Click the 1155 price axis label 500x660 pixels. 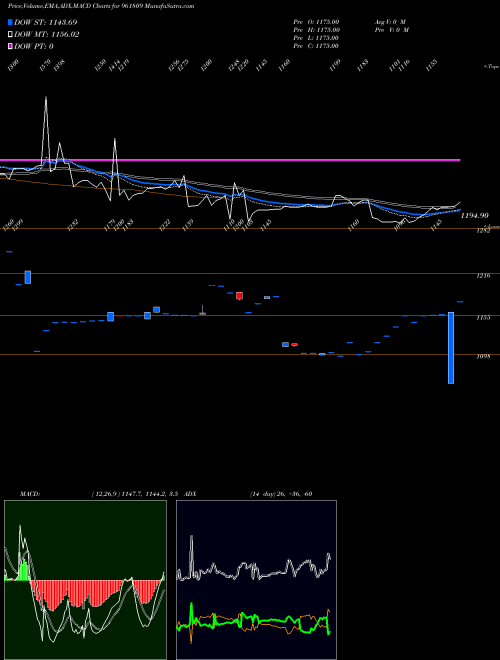coord(482,318)
